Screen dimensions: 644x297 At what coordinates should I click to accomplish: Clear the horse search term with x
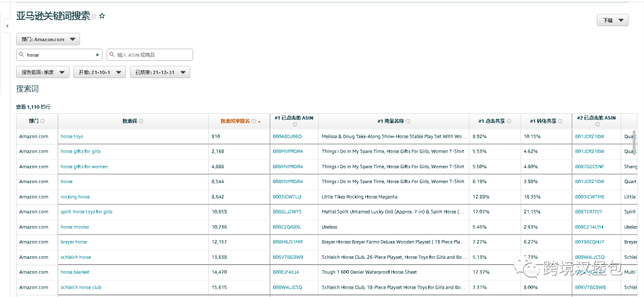coord(97,55)
